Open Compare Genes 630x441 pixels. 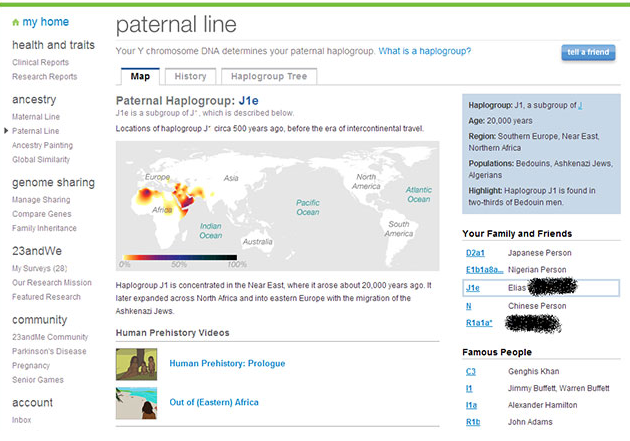pyautogui.click(x=41, y=214)
